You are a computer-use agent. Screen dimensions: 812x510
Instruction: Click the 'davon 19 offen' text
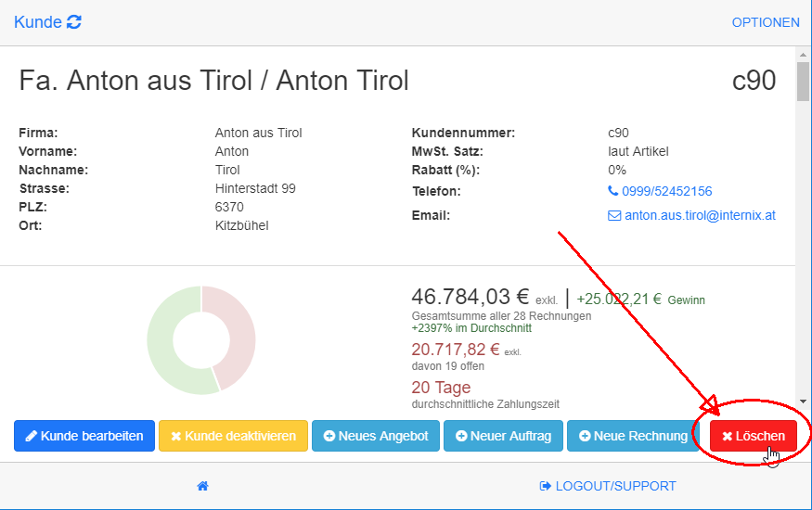448,366
